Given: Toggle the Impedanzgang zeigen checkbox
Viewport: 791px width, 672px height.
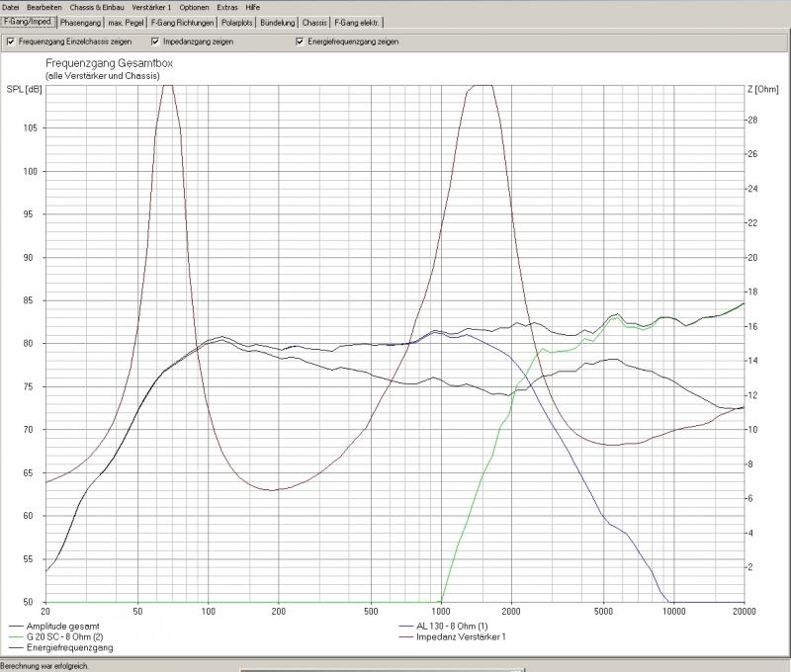Looking at the screenshot, I should (x=156, y=42).
